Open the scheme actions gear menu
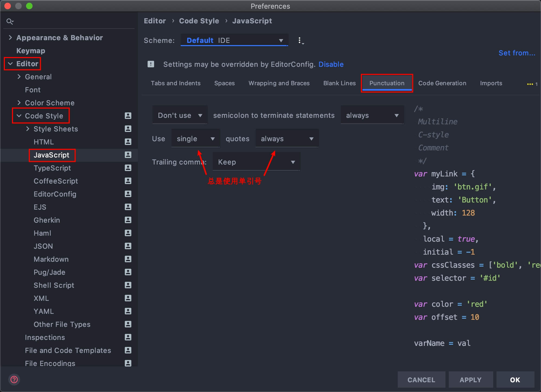The height and width of the screenshot is (392, 541). point(300,41)
